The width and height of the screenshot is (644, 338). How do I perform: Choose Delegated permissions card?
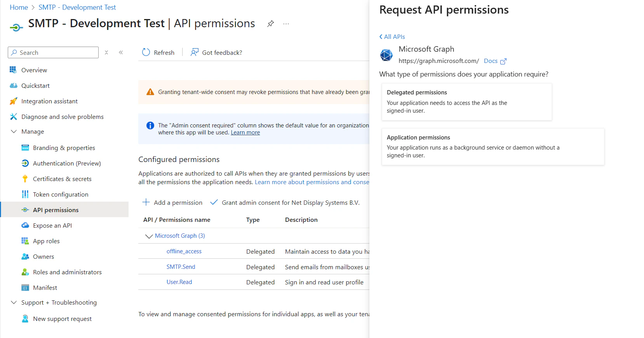coord(466,102)
